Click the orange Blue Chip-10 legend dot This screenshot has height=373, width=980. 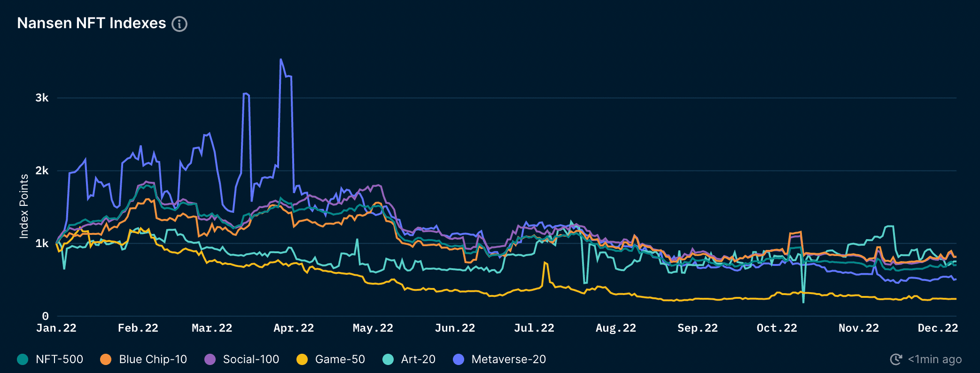pos(106,359)
